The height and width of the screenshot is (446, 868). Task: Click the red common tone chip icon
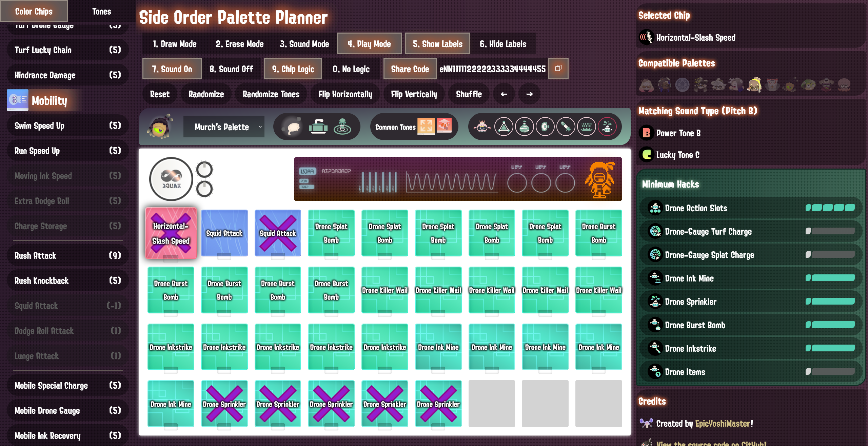(444, 125)
